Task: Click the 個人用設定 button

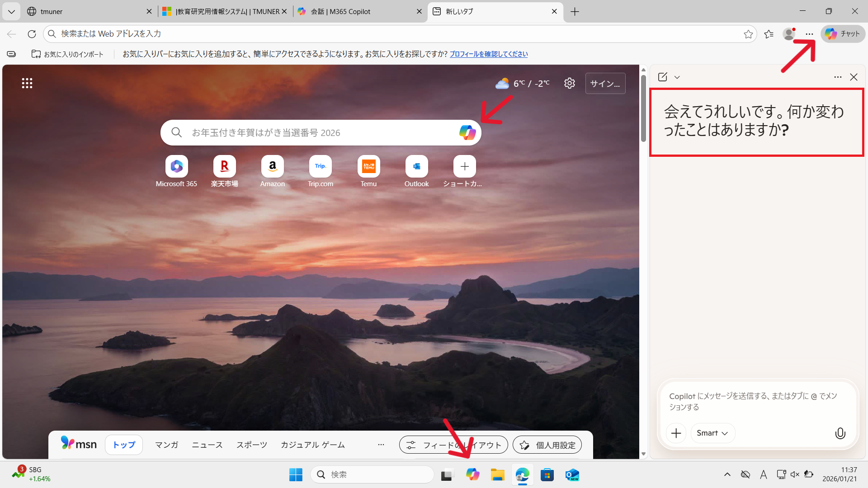Action: click(x=547, y=445)
